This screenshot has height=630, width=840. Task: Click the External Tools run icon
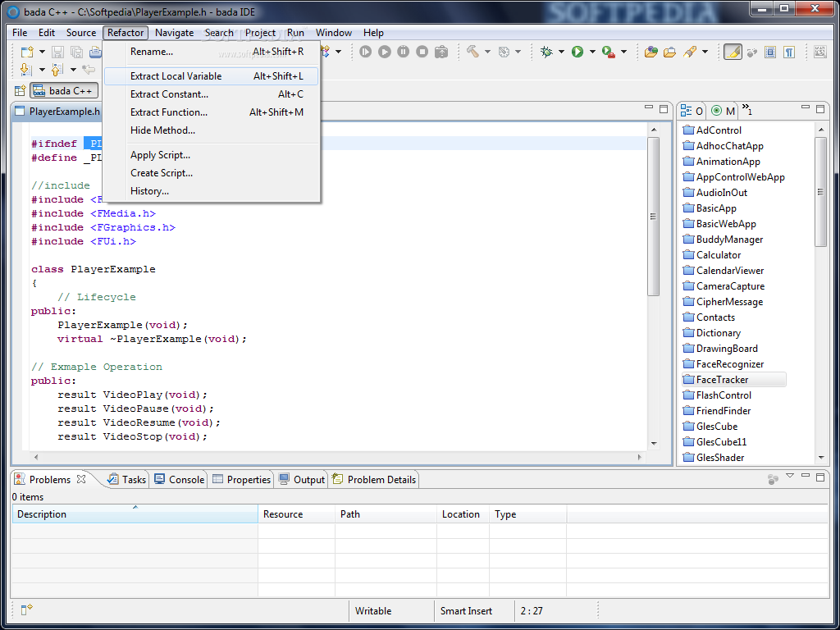[x=609, y=52]
